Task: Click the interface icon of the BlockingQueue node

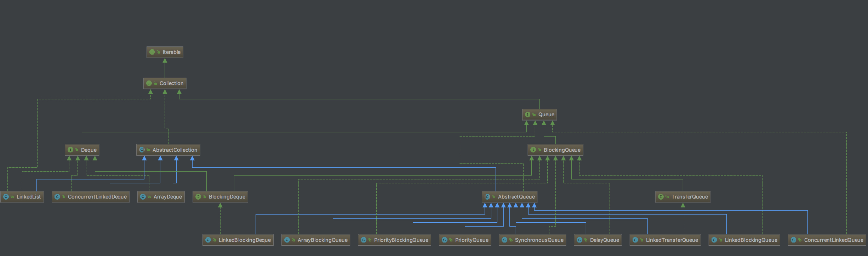Action: (533, 150)
